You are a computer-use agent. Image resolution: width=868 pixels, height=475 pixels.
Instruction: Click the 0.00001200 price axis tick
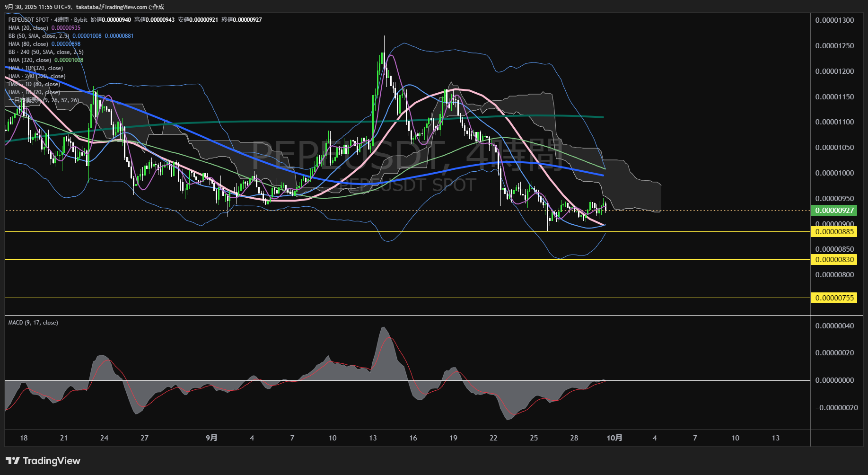coord(834,71)
